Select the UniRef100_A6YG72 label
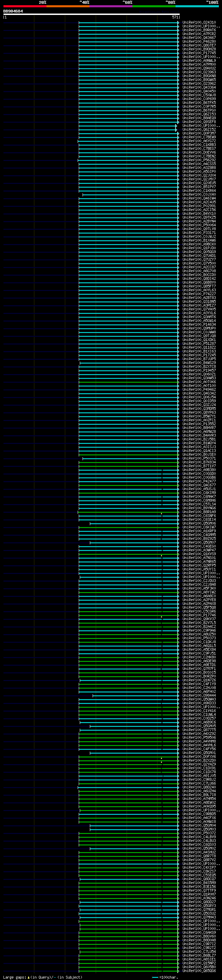The height and width of the screenshot is (980, 222). click(x=199, y=141)
